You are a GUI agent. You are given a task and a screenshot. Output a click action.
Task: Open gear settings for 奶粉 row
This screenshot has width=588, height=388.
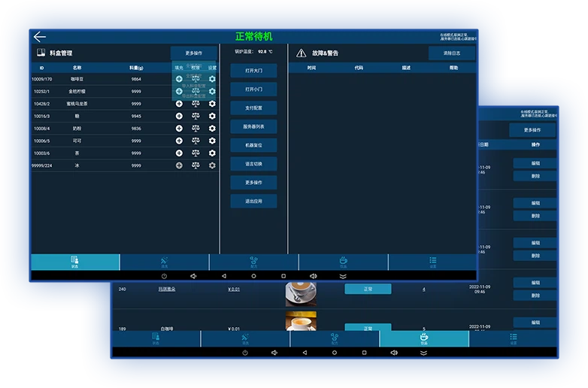212,129
